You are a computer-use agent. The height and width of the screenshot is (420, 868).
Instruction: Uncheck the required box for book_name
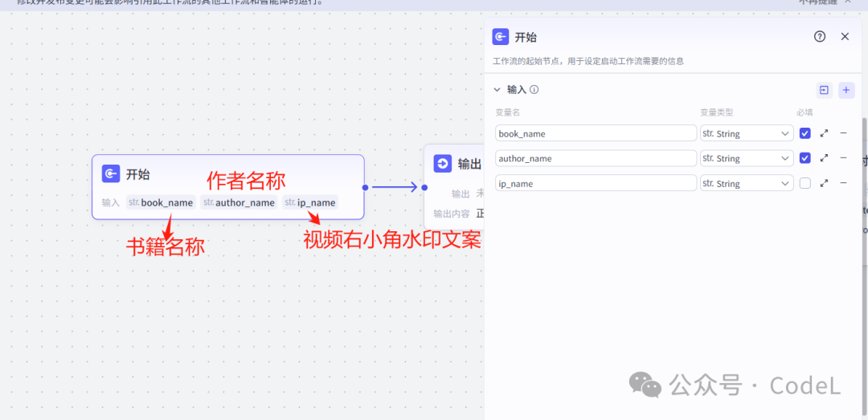pos(805,133)
